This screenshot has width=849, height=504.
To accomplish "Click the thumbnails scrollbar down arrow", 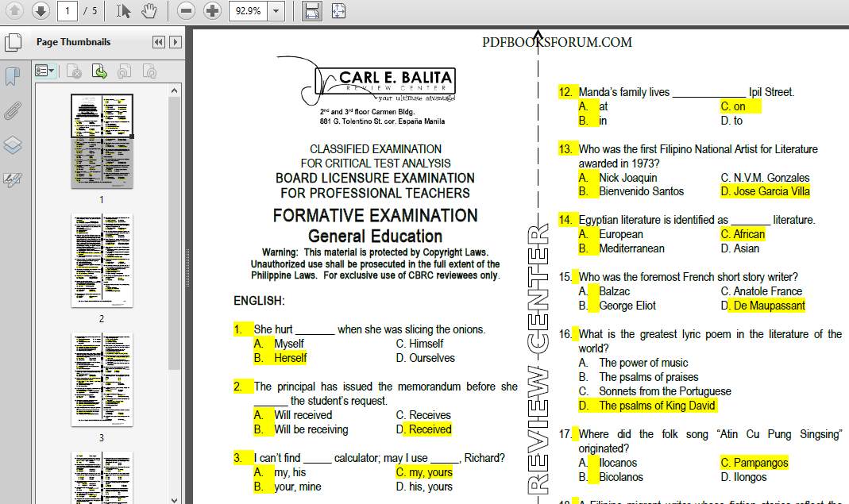I will (175, 500).
